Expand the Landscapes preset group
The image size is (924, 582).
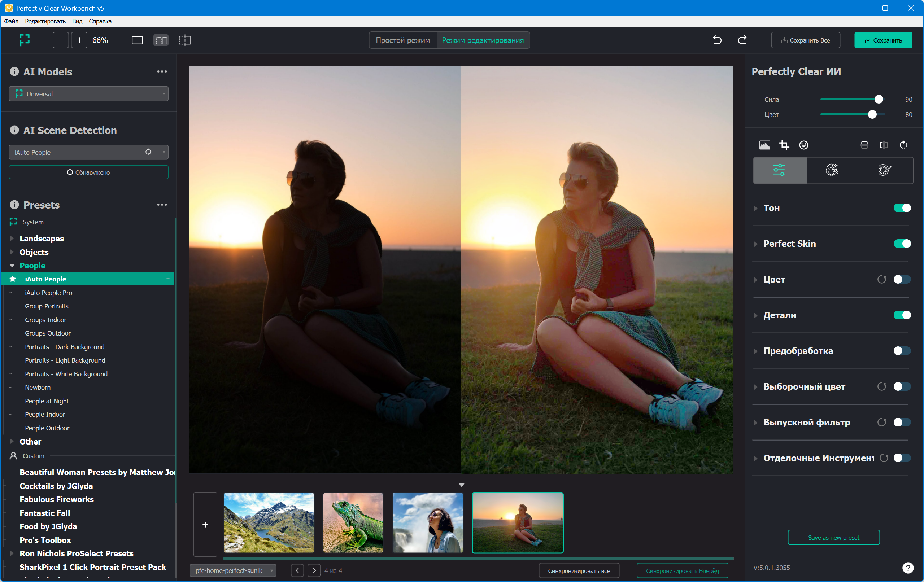[x=12, y=239]
